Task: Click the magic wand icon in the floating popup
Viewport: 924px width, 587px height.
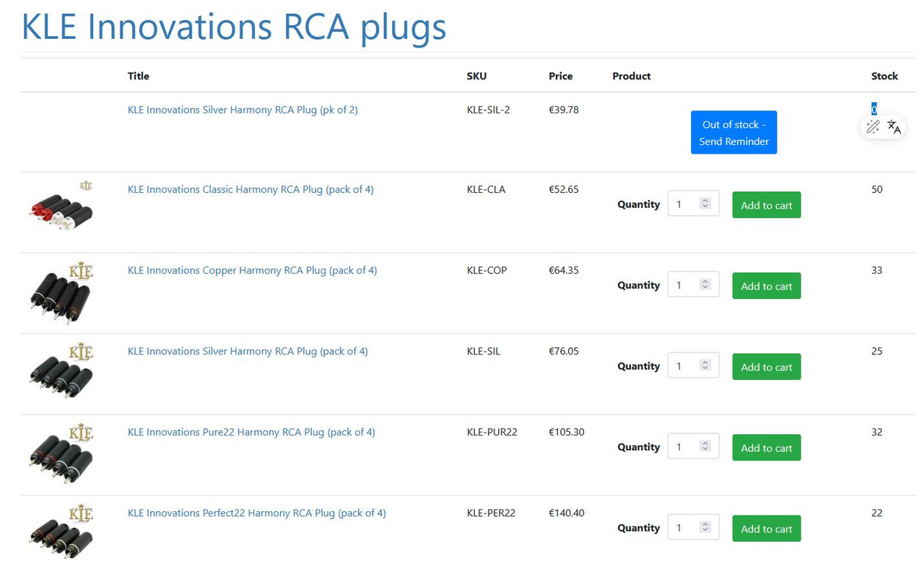Action: click(873, 127)
